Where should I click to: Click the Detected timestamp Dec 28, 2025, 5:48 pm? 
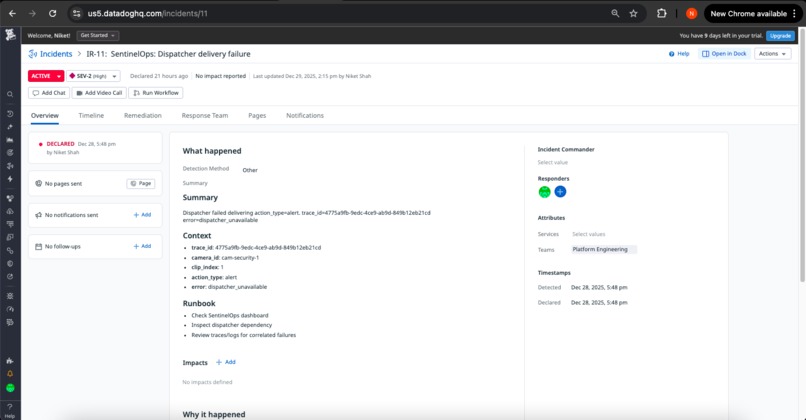coord(599,287)
